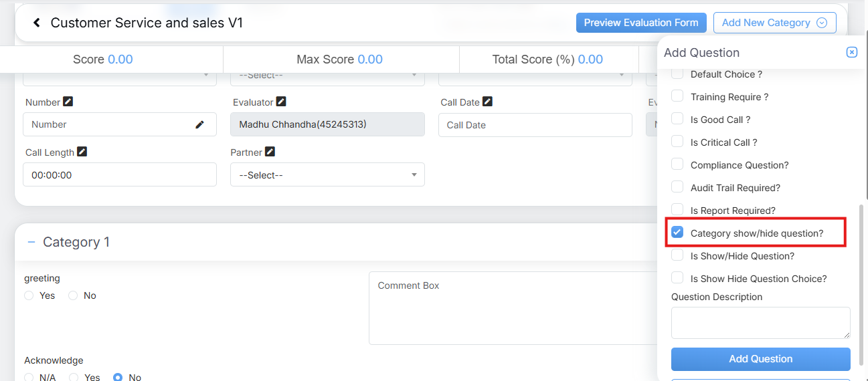
Task: Open the Partner dropdown
Action: pos(327,175)
